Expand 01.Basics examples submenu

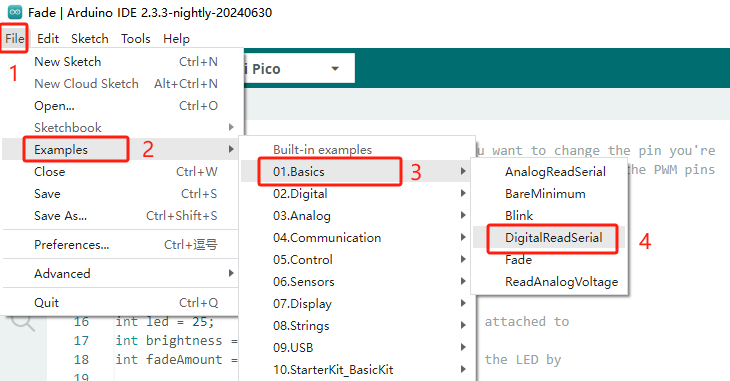[356, 172]
